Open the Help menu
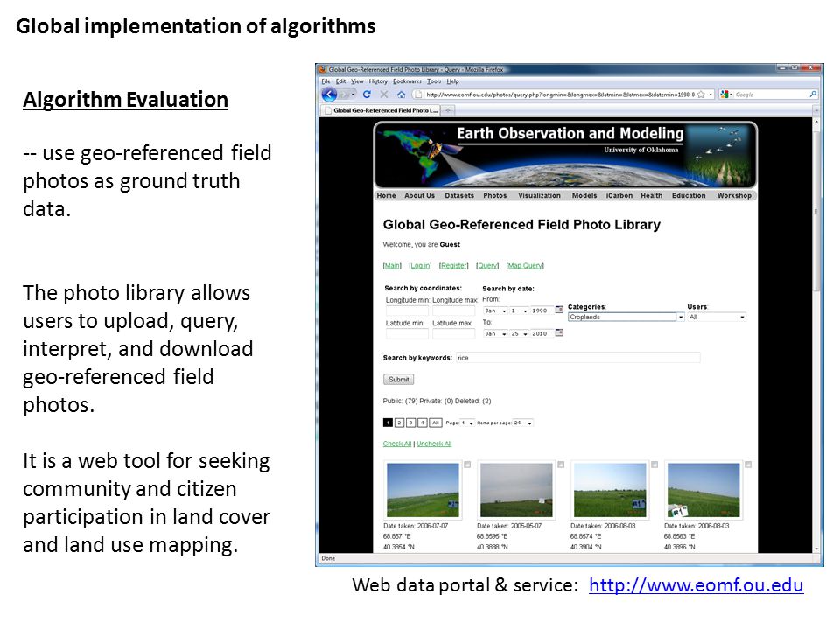Viewport: 840px width, 630px height. pos(452,81)
